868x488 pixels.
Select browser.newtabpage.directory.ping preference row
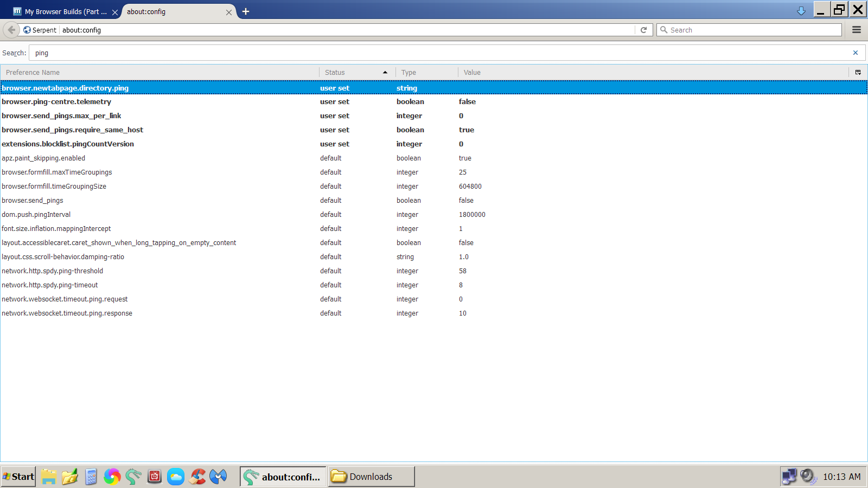(x=434, y=88)
